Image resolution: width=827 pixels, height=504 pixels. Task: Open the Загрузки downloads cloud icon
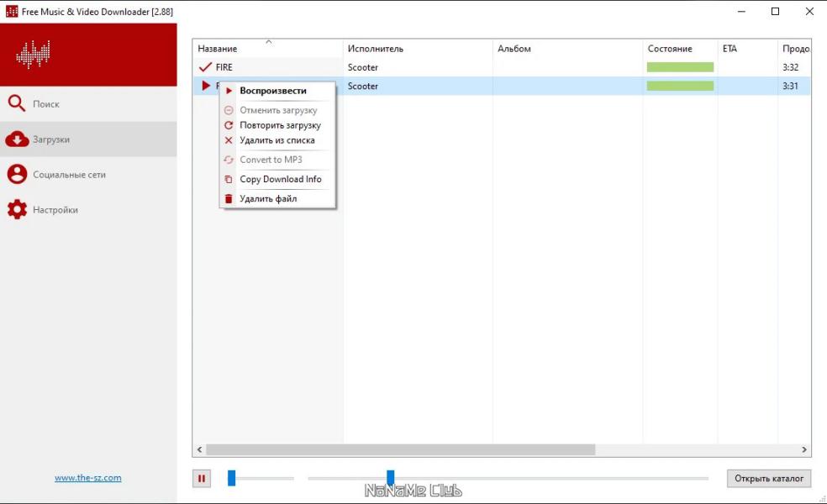click(x=17, y=139)
